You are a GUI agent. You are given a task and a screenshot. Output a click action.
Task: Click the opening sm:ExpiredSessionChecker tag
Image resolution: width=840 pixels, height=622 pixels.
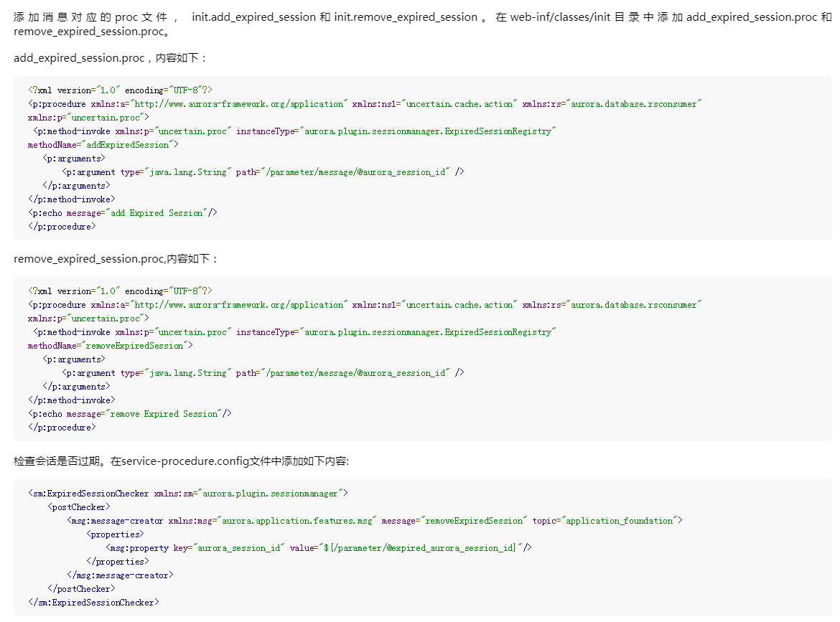(x=187, y=494)
